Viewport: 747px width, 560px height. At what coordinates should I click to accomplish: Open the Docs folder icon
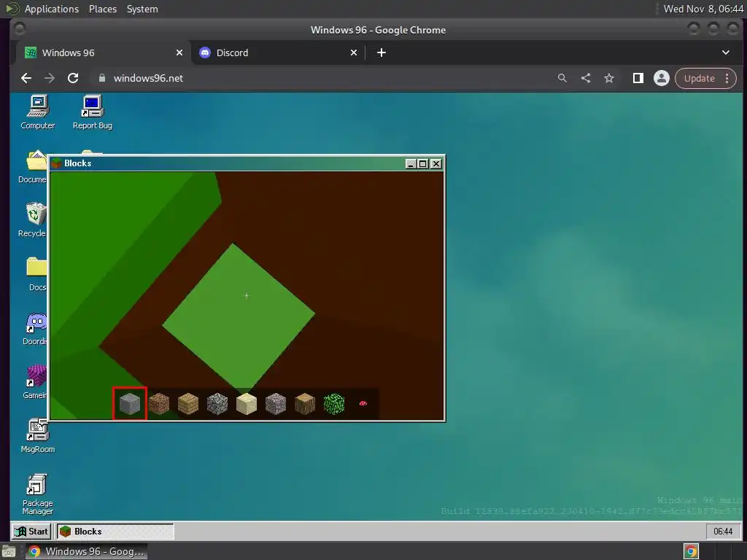point(36,274)
